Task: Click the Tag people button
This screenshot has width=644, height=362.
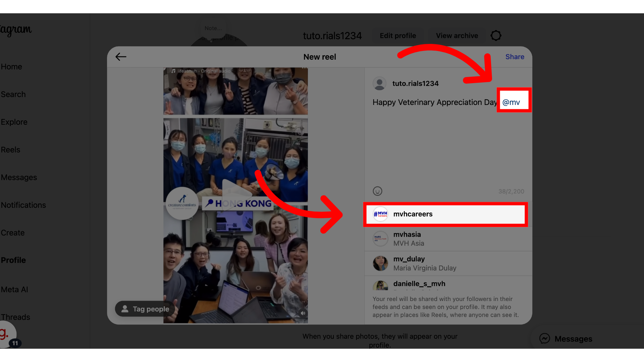Action: click(x=145, y=309)
